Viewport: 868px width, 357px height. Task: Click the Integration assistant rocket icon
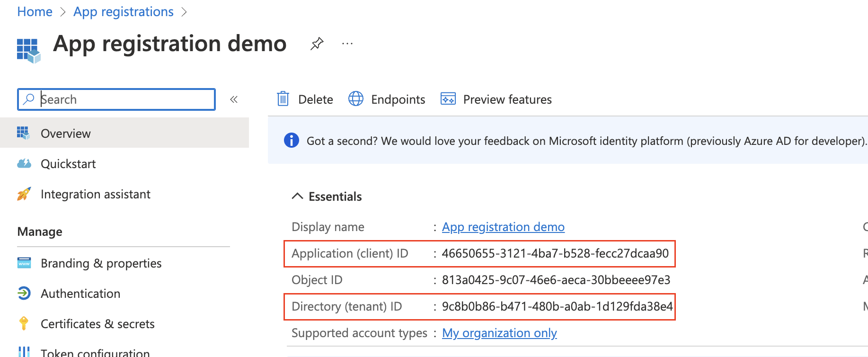pos(24,194)
